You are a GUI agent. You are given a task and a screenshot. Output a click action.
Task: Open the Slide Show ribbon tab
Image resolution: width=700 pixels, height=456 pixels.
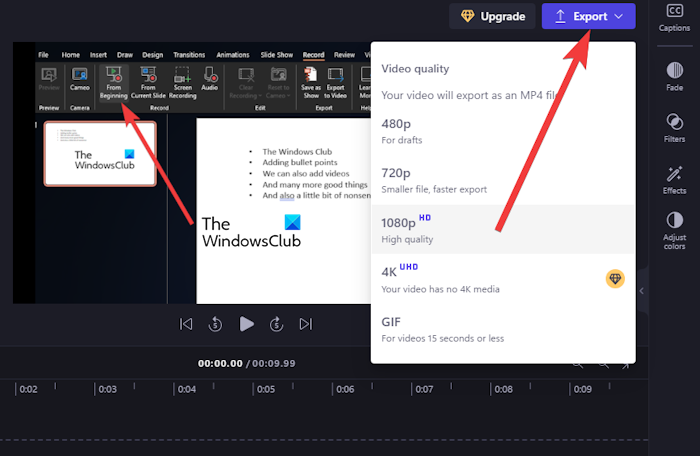pos(277,55)
